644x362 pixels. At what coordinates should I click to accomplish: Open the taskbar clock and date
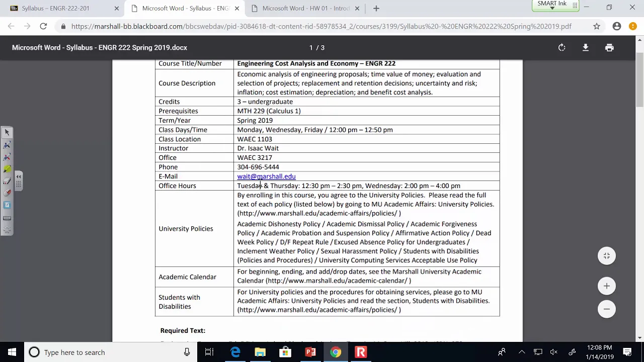point(599,352)
